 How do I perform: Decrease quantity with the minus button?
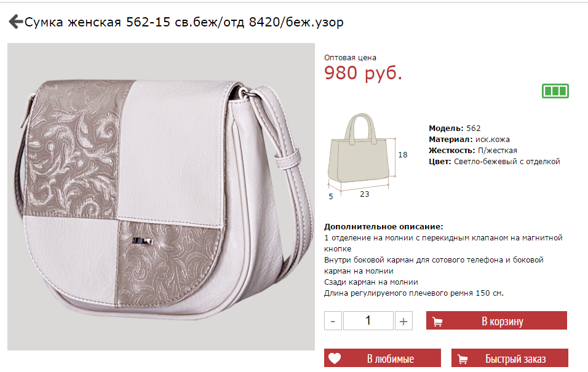(333, 321)
